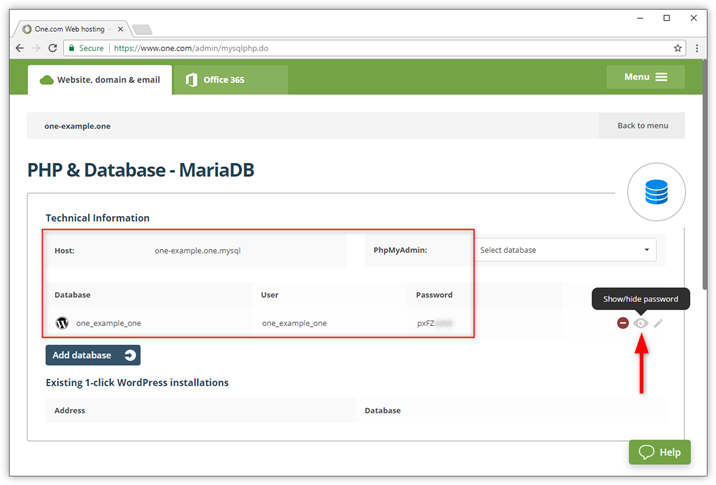Maximize the browser window
The width and height of the screenshot is (716, 485).
click(x=667, y=18)
